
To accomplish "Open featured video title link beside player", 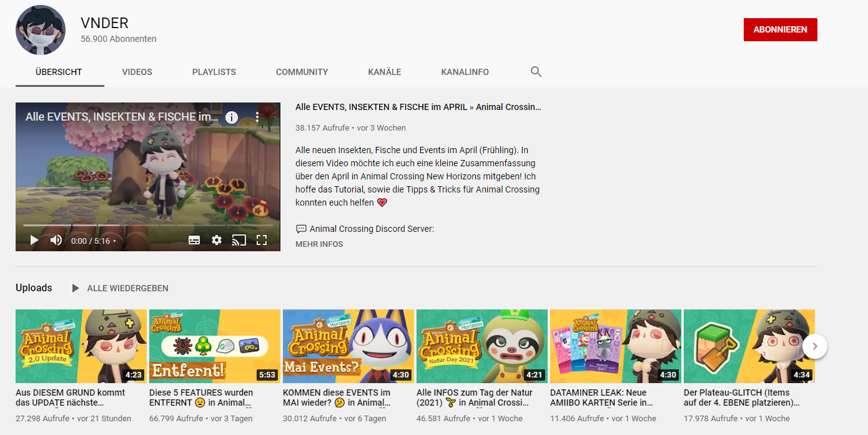I will [418, 107].
